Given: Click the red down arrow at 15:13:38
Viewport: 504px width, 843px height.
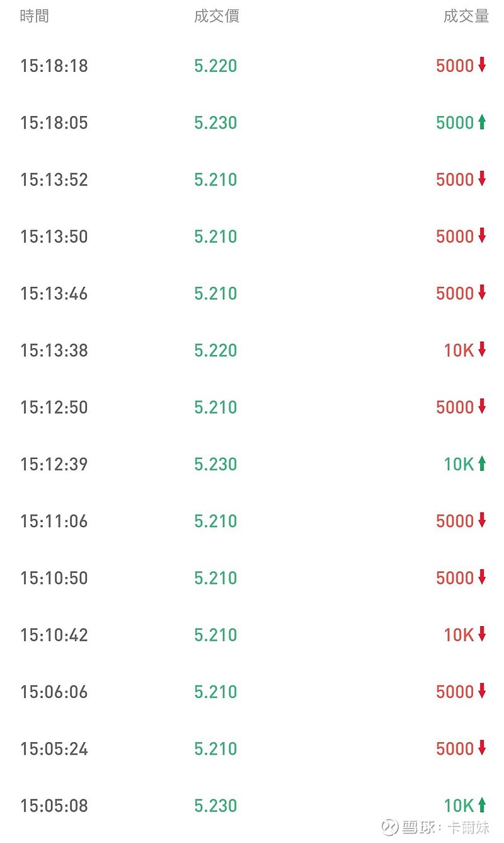Looking at the screenshot, I should coord(482,350).
